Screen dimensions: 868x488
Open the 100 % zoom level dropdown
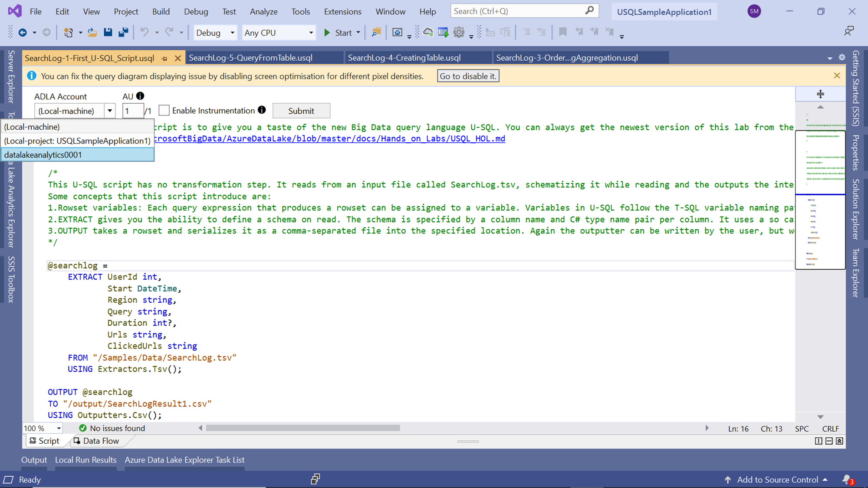point(59,429)
